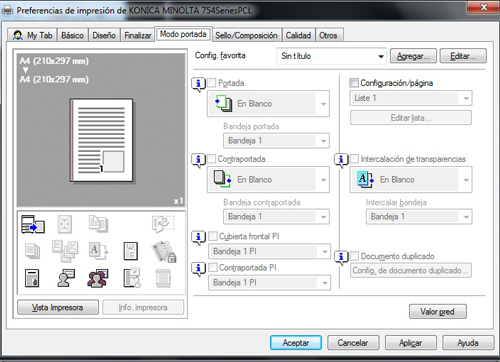Click the Aceptar button
Image resolution: width=500 pixels, height=362 pixels.
(x=296, y=343)
